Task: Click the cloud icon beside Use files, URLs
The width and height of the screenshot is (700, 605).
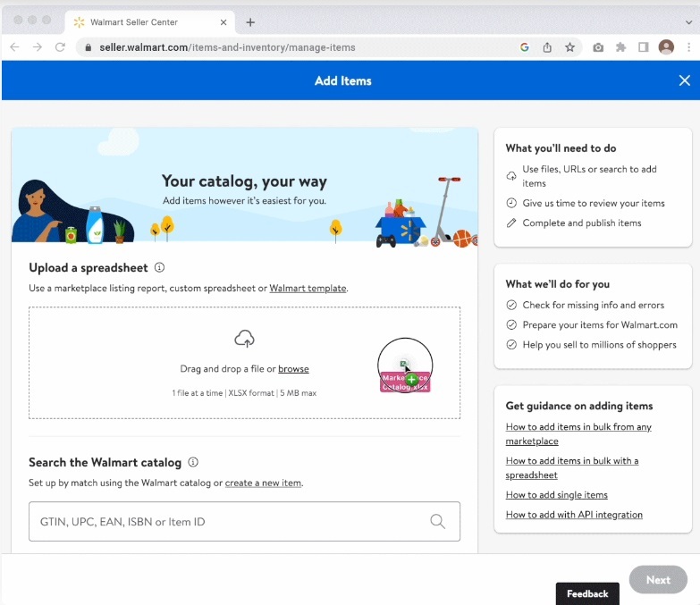Action: 511,176
